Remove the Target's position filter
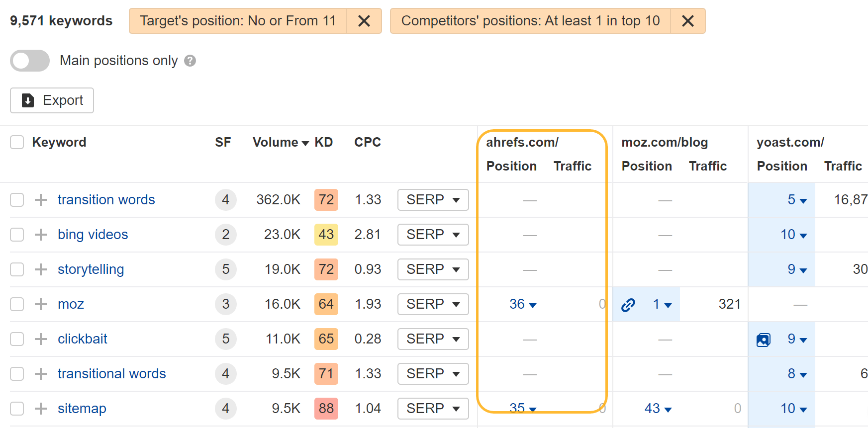Viewport: 868px width, 428px height. point(364,21)
